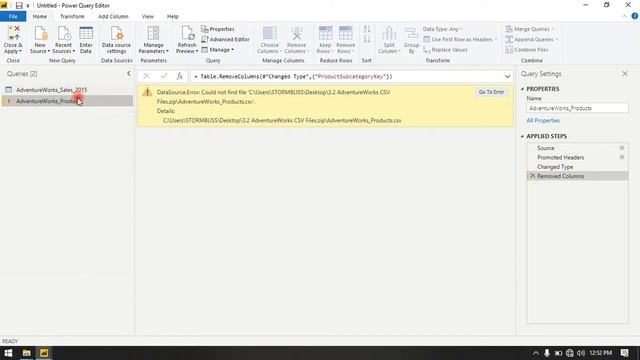Collapse the PROPERTIES section
Image resolution: width=640 pixels, height=360 pixels.
pos(522,89)
